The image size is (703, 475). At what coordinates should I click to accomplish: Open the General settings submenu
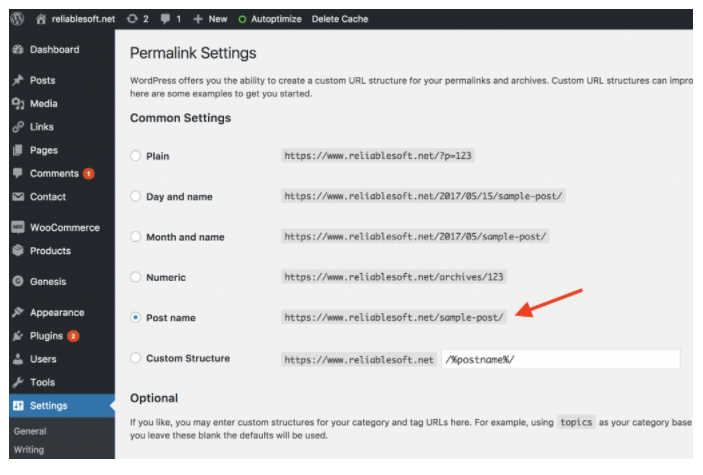tap(30, 431)
